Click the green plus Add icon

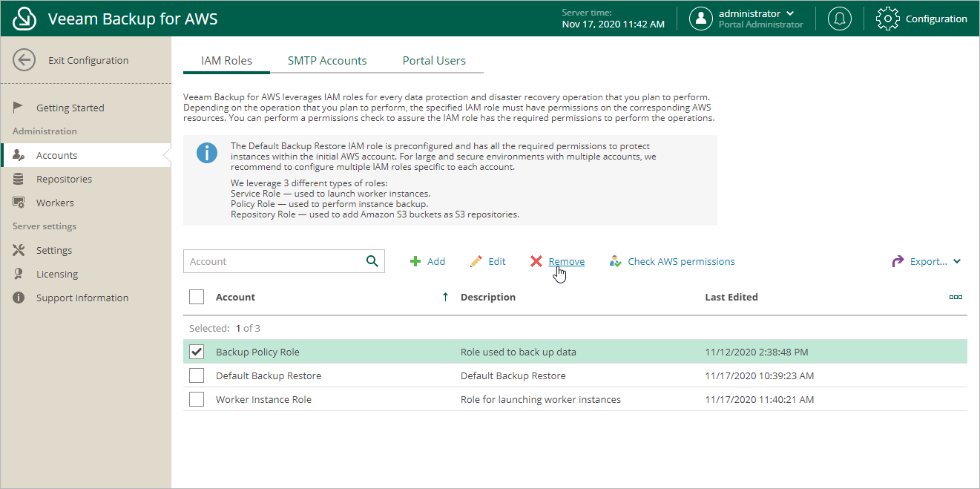(416, 261)
